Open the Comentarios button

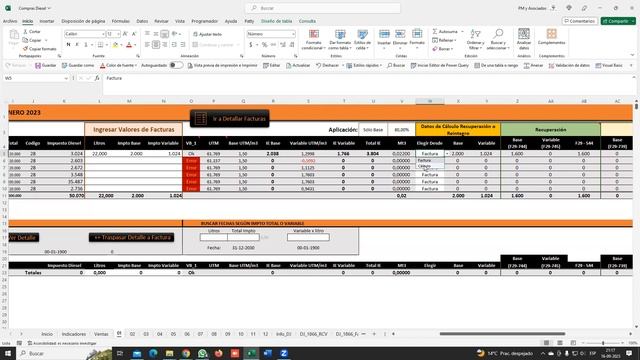[580, 21]
